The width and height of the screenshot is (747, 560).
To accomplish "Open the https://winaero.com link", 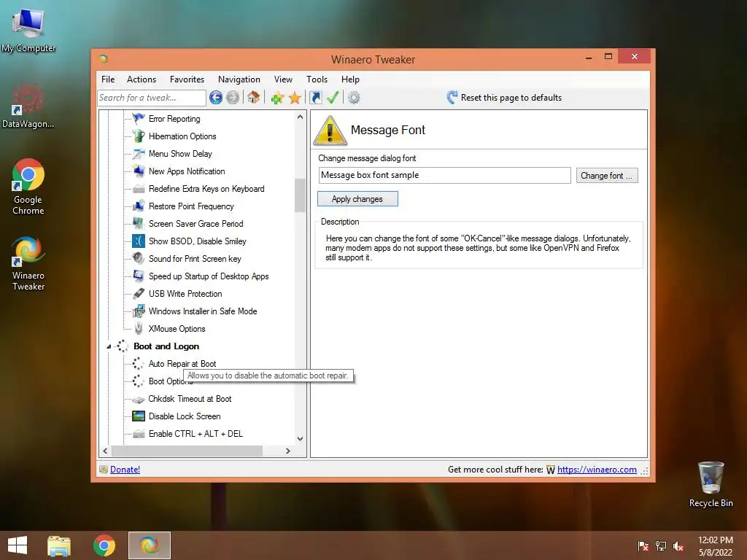I will pos(597,470).
